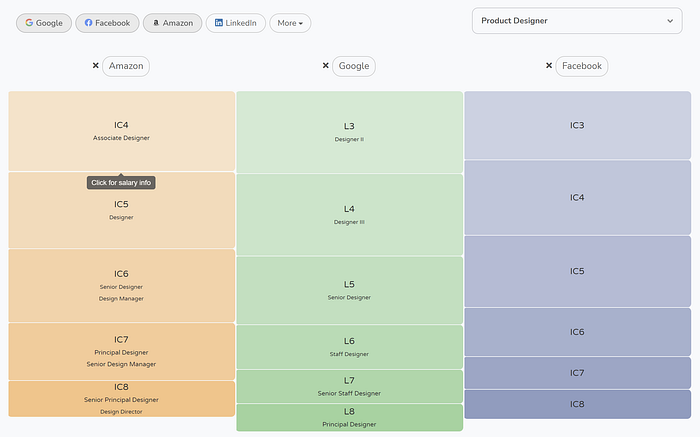
Task: Open Facebook IC3 level block
Action: pos(578,125)
